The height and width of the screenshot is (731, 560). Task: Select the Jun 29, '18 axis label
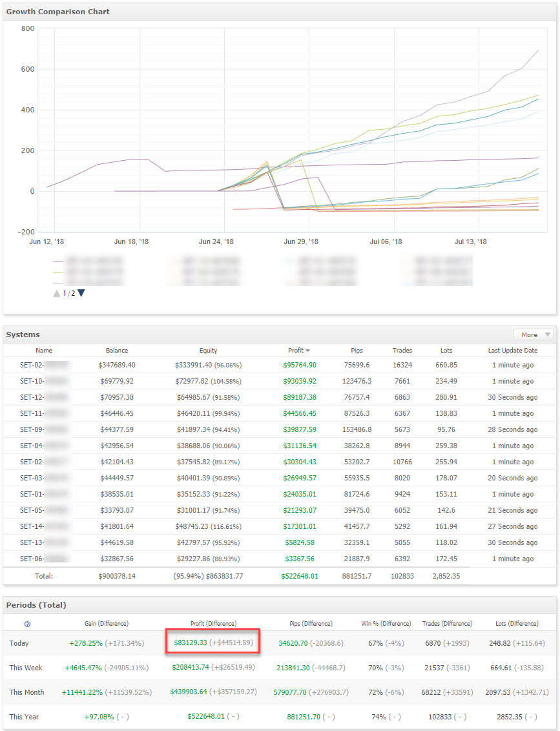301,242
